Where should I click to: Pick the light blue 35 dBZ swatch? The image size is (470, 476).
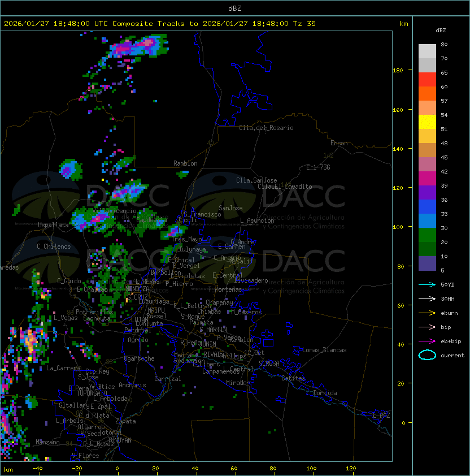pos(427,220)
